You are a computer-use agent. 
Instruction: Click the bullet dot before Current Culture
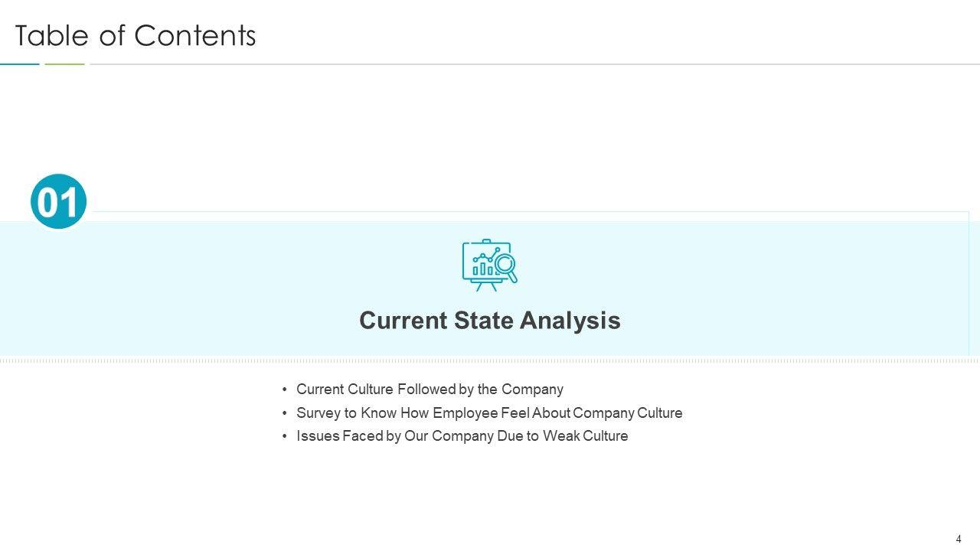(285, 390)
